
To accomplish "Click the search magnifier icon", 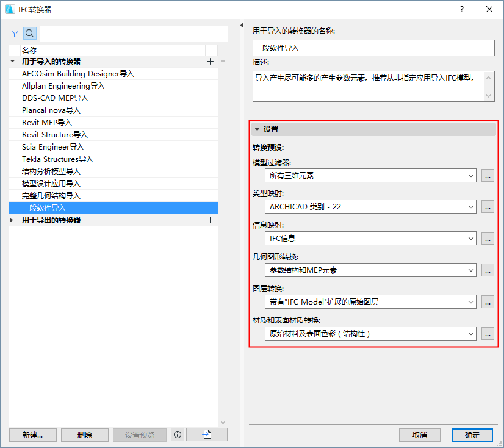I will pyautogui.click(x=29, y=33).
